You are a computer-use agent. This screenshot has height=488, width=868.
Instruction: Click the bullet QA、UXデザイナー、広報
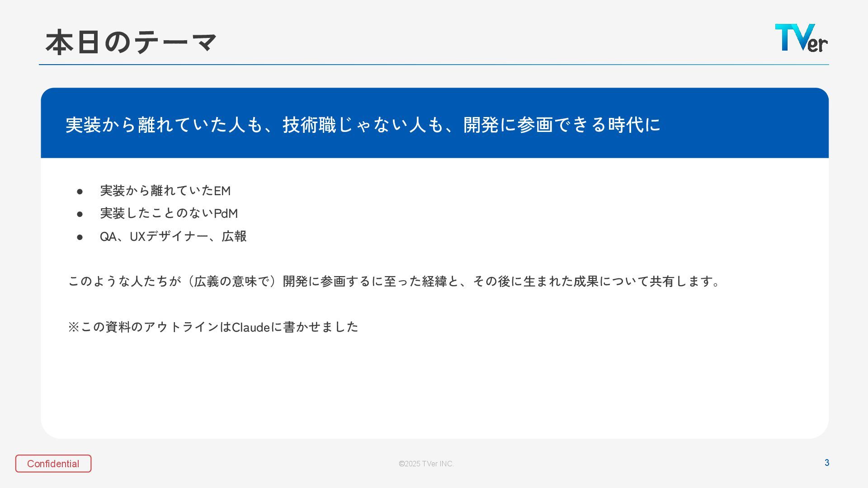[x=173, y=236]
